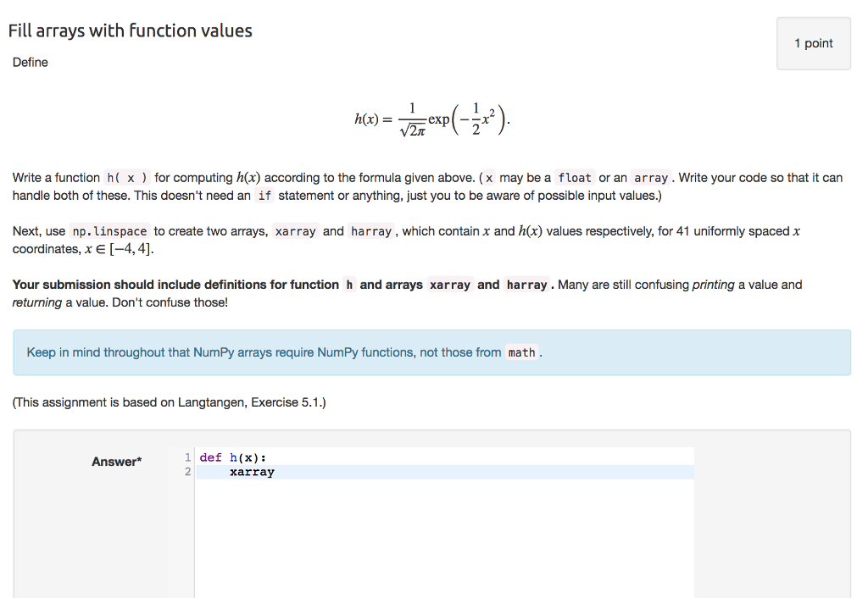Select the xarray code span in paragraph
Viewport: 868px width, 598px height.
click(x=295, y=230)
